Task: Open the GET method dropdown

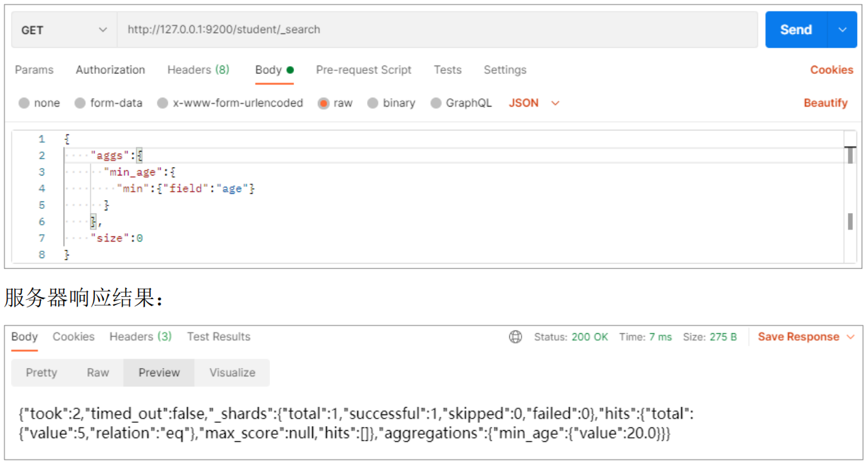Action: (x=64, y=30)
